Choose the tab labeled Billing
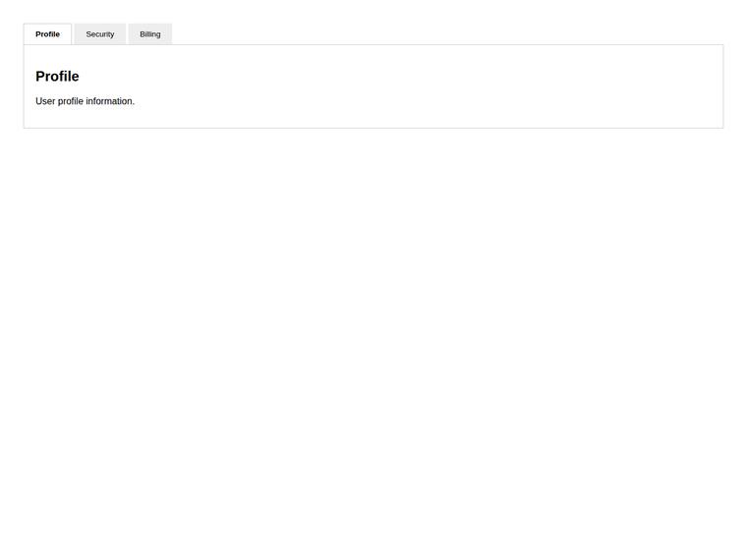Screen dimensions: 747x560 pos(150,34)
